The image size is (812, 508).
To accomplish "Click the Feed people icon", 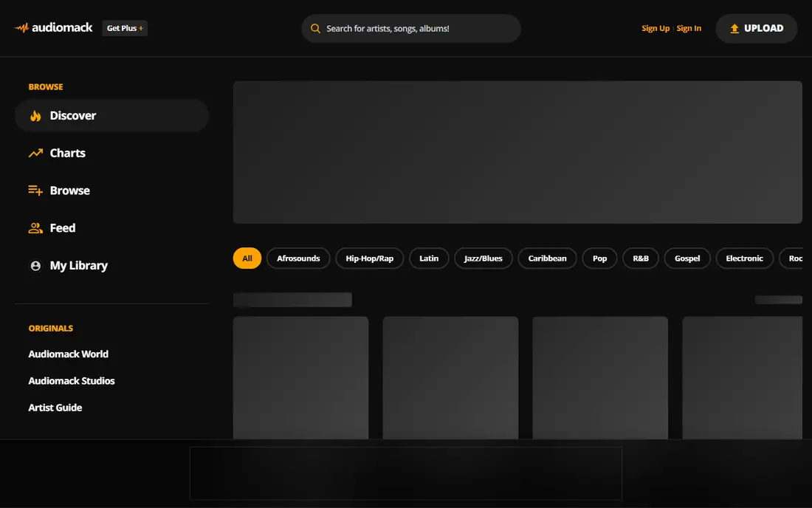I will (x=35, y=228).
